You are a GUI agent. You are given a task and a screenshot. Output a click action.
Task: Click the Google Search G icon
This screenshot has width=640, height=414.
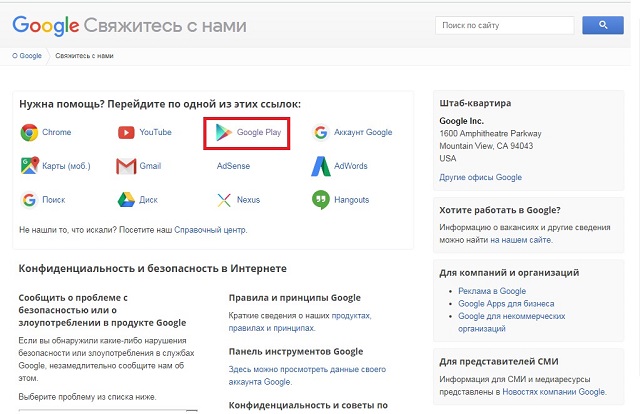[x=29, y=200]
